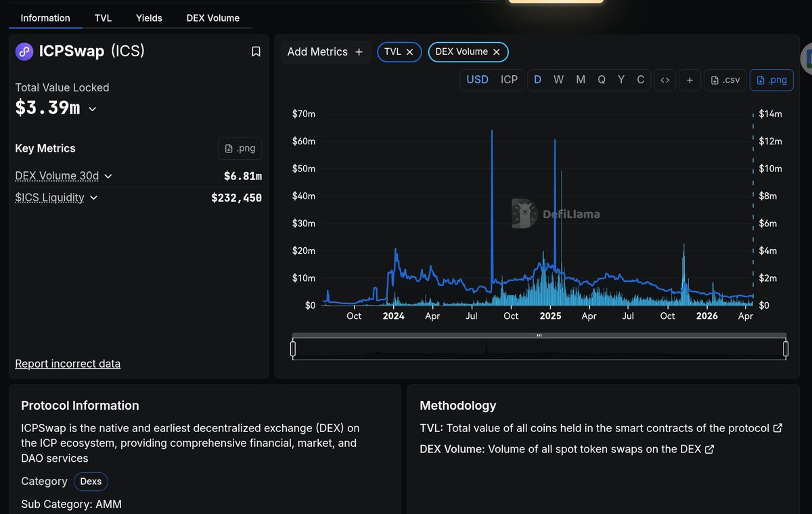
Task: Open the DEX Volume tab
Action: coord(213,18)
